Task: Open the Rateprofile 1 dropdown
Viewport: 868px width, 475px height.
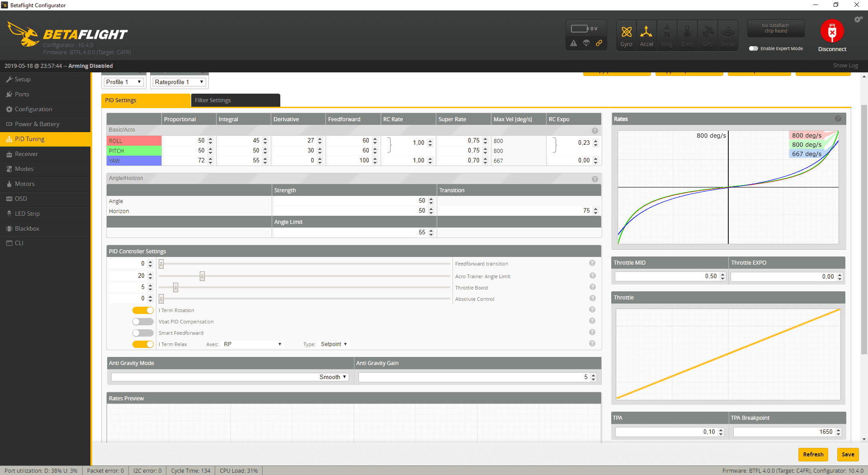Action: click(179, 82)
